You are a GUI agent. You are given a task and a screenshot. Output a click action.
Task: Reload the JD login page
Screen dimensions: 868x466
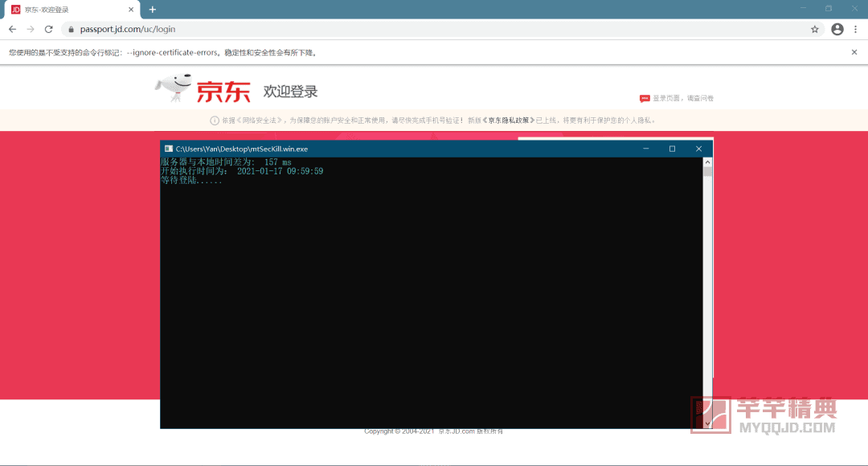click(49, 30)
